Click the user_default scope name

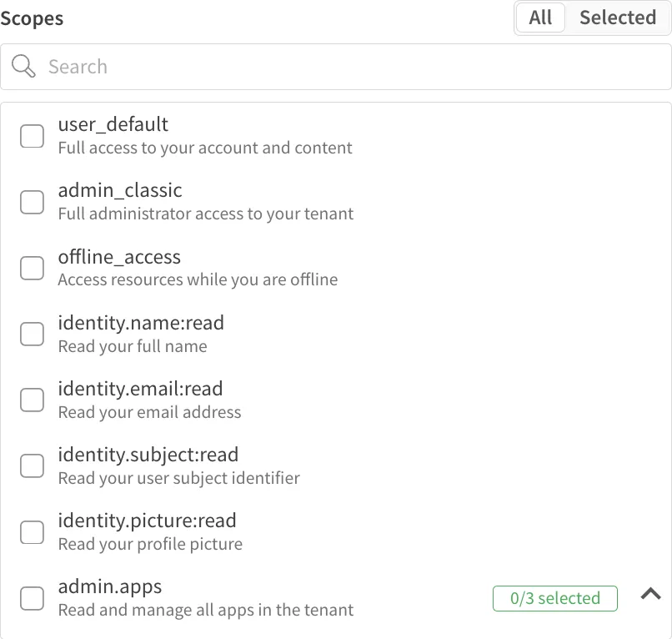click(113, 124)
